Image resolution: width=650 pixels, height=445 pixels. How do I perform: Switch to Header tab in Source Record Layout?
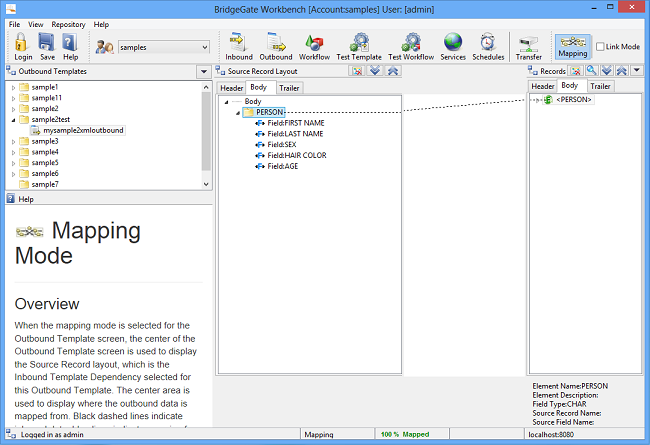[x=231, y=88]
